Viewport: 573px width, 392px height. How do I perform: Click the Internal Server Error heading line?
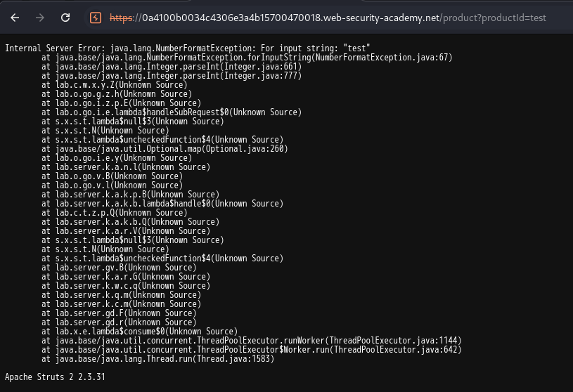click(188, 48)
